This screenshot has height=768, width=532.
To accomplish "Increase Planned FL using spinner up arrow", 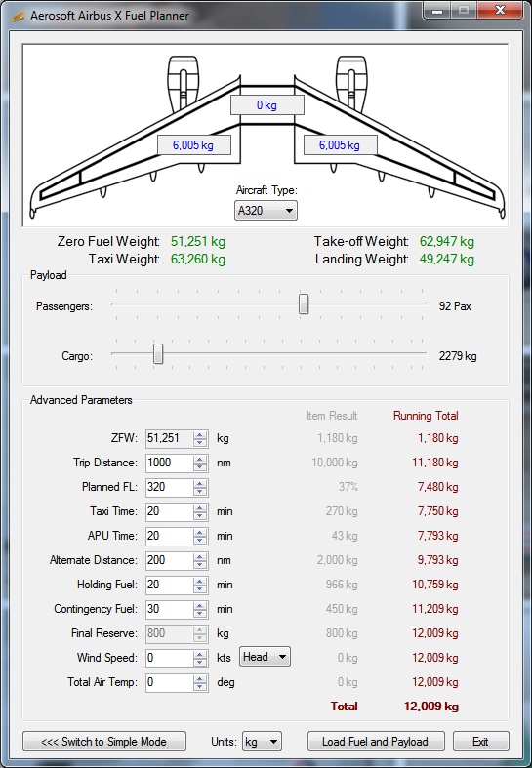I will (200, 483).
